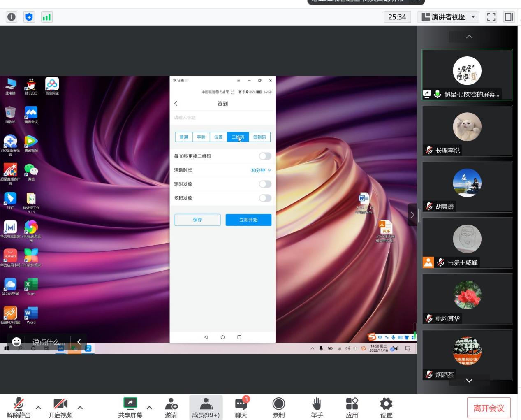The height and width of the screenshot is (420, 521).
Task: Unmute microphone with 解除静音
Action: 19,407
